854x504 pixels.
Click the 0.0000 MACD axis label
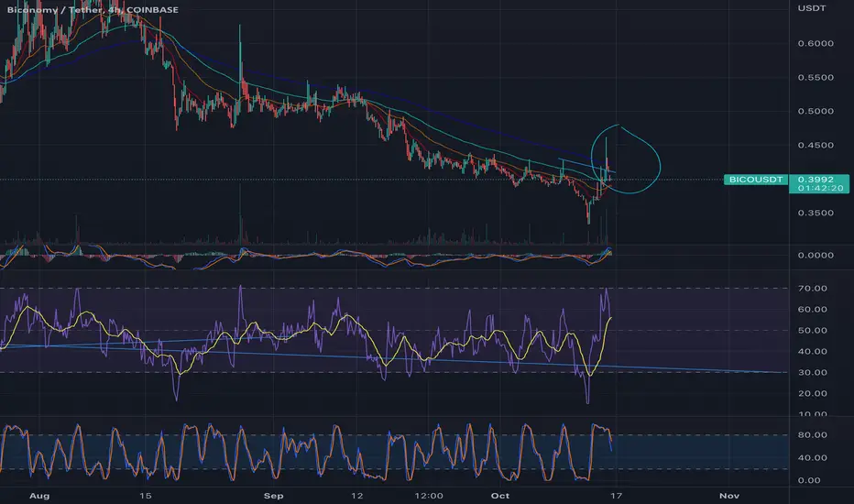(816, 255)
